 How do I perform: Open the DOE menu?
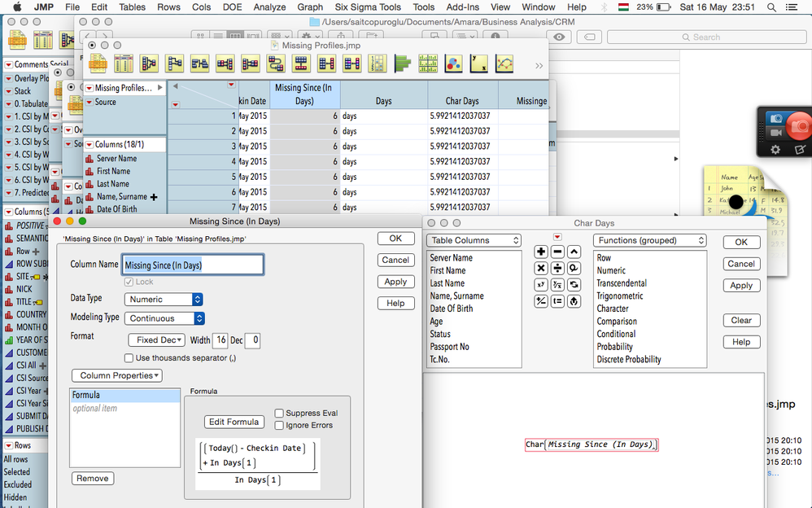[x=233, y=7]
